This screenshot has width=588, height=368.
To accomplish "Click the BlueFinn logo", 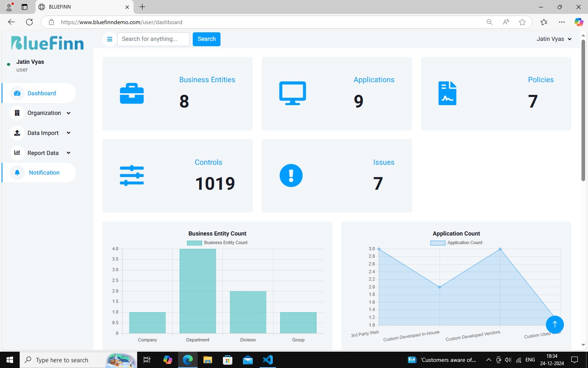I will 47,43.
